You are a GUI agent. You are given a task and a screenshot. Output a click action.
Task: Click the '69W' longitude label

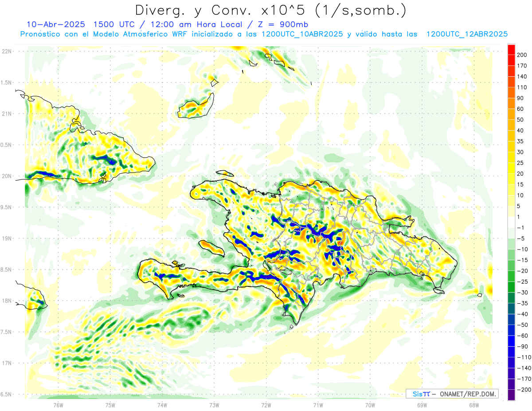pos(422,405)
